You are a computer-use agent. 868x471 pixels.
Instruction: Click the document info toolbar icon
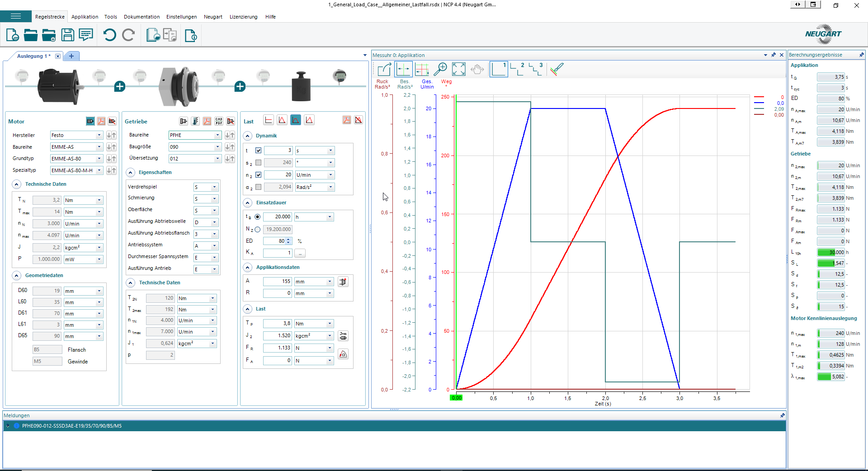191,35
